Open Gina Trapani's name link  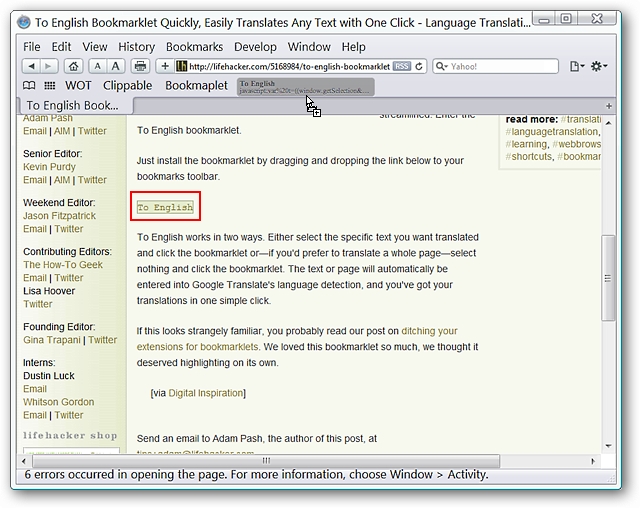pyautogui.click(x=52, y=340)
